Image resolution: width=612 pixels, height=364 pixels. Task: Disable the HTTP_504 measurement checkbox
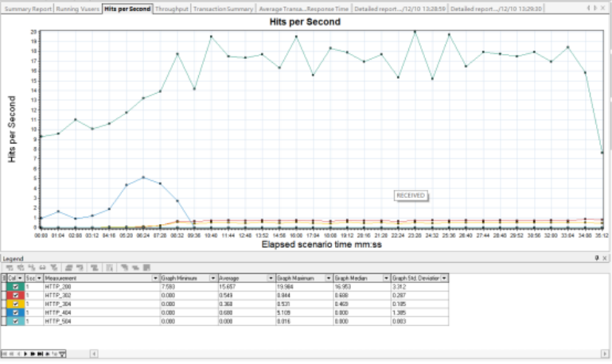16,321
